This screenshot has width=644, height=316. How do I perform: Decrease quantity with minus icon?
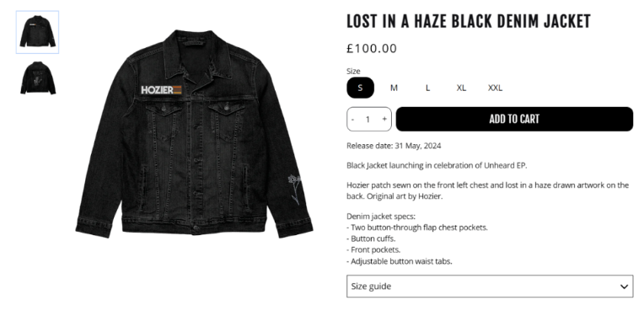pyautogui.click(x=353, y=120)
